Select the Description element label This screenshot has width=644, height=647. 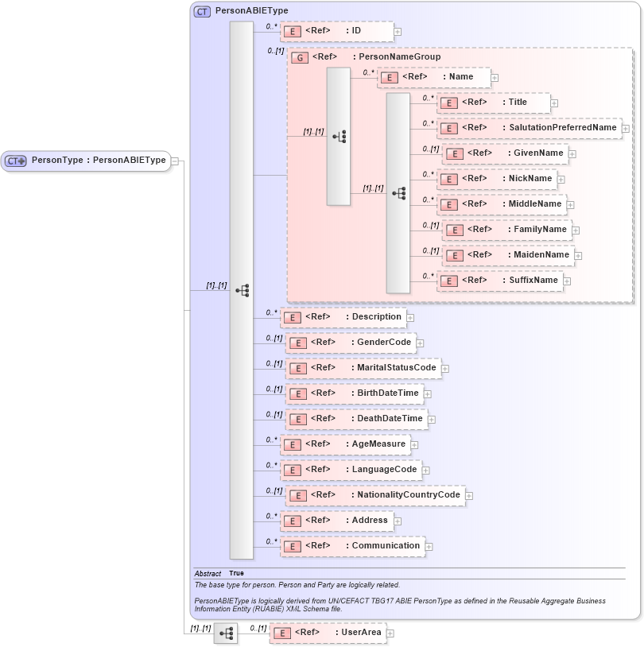(376, 316)
